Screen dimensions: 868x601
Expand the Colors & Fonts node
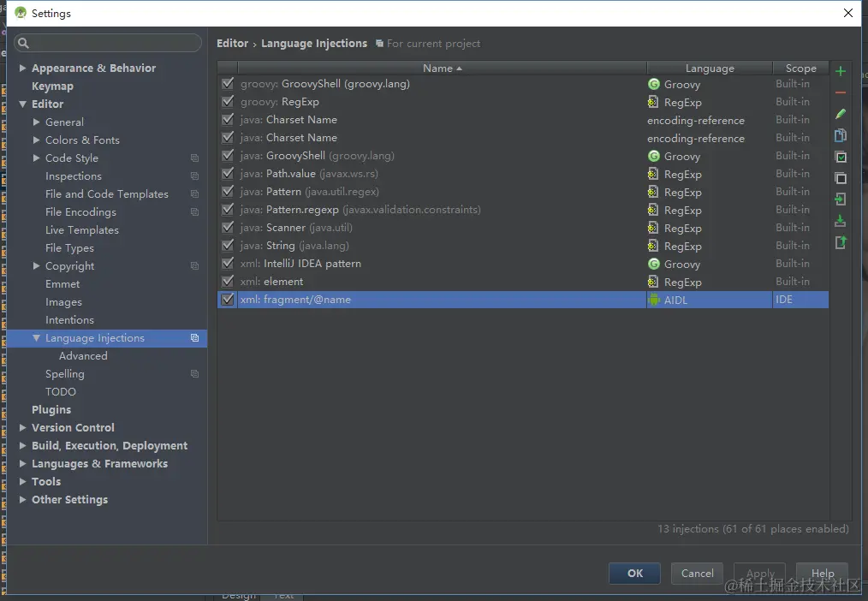click(37, 140)
